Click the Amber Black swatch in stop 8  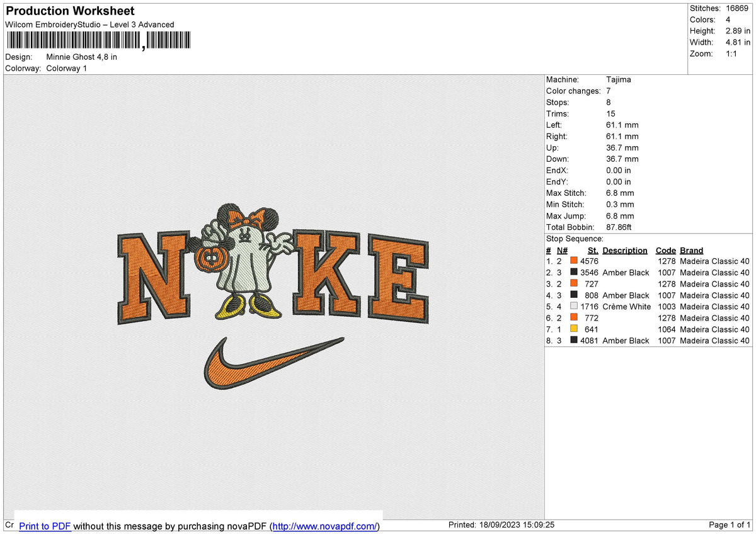(x=574, y=341)
